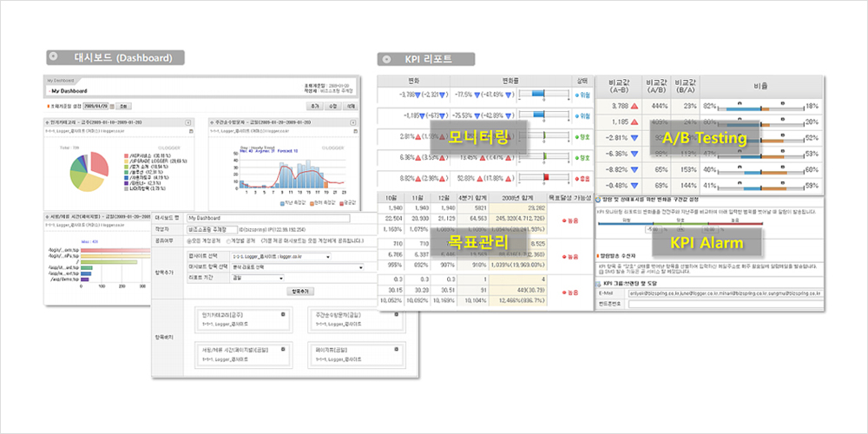Click the 삭제 button on the dashboard
The height and width of the screenshot is (434, 868).
[349, 106]
